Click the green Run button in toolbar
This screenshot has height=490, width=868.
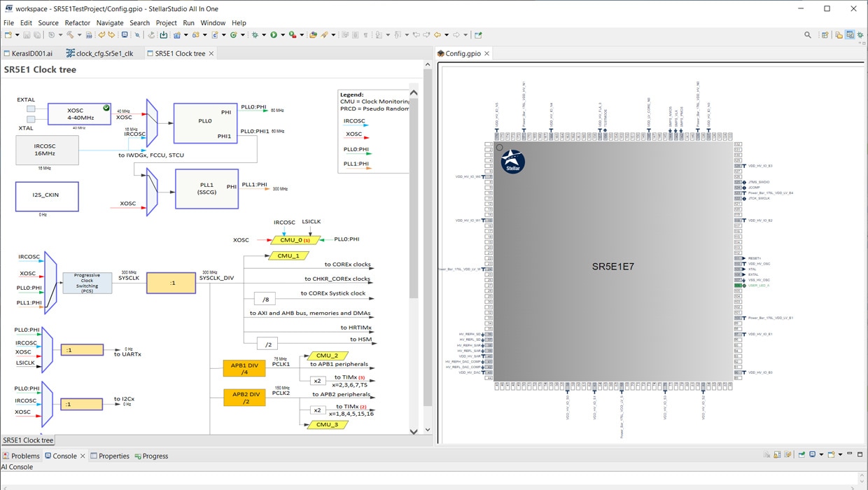[x=274, y=35]
